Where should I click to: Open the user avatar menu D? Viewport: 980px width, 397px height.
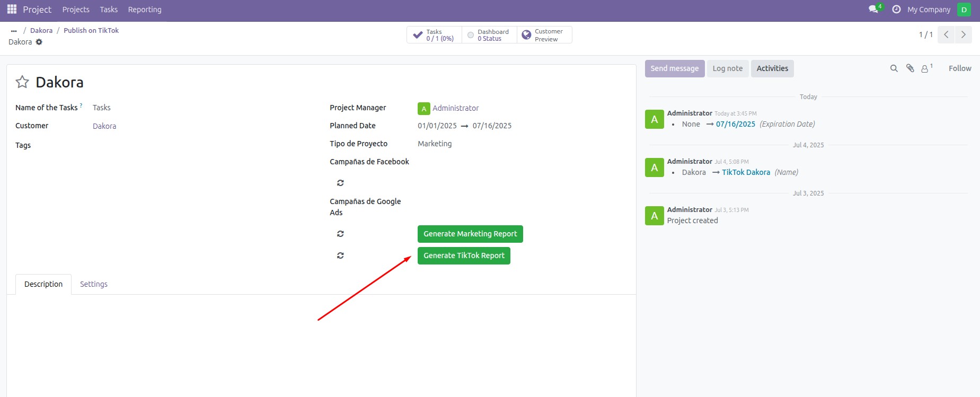pyautogui.click(x=964, y=10)
